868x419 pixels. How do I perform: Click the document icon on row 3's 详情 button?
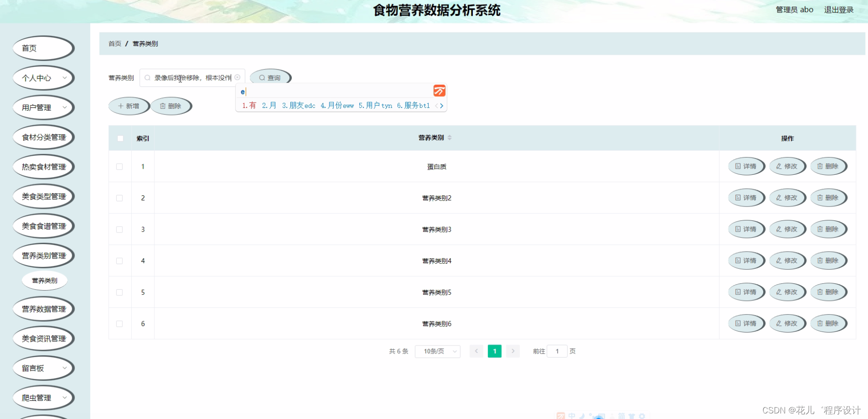[738, 229]
